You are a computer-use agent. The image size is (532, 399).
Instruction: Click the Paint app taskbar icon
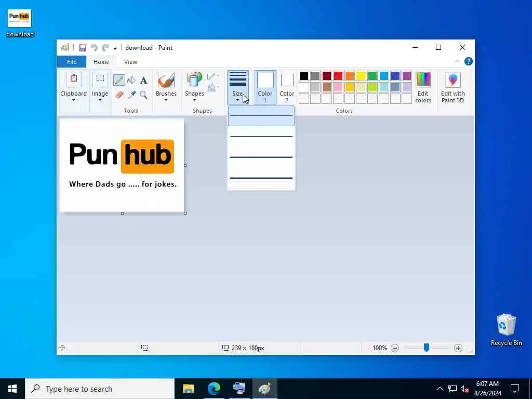point(264,389)
